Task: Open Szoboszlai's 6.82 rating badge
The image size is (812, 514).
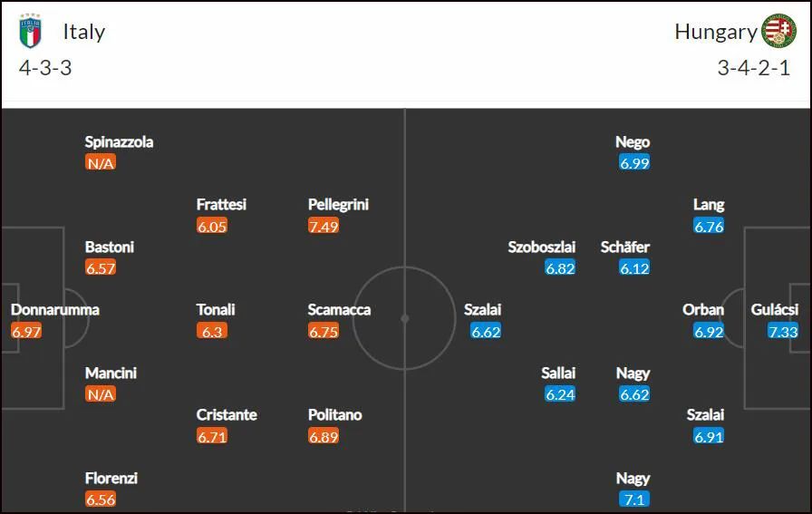Action: coord(560,268)
